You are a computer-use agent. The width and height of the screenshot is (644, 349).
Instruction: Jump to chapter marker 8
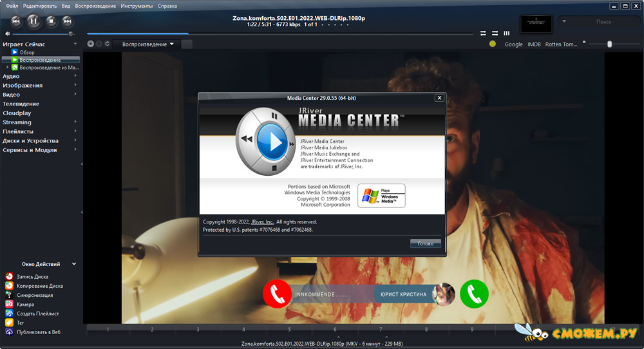click(426, 329)
